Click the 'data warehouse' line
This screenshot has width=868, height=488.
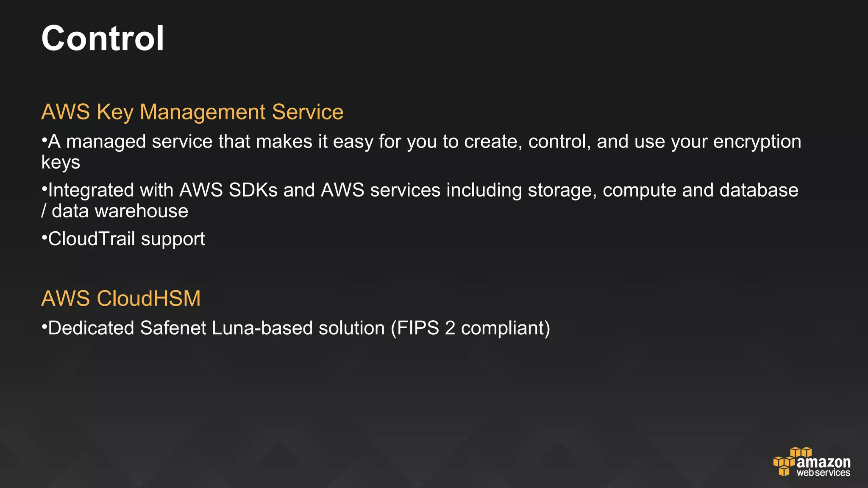pyautogui.click(x=115, y=211)
